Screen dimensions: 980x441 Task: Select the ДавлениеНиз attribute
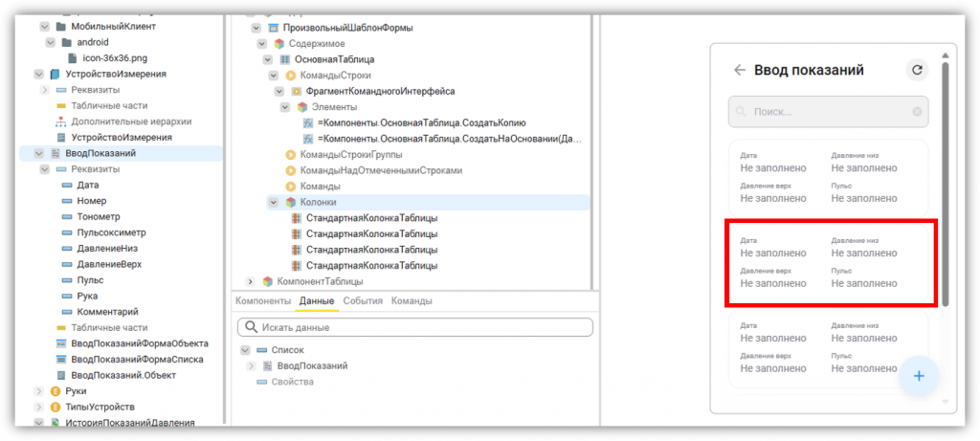(107, 248)
